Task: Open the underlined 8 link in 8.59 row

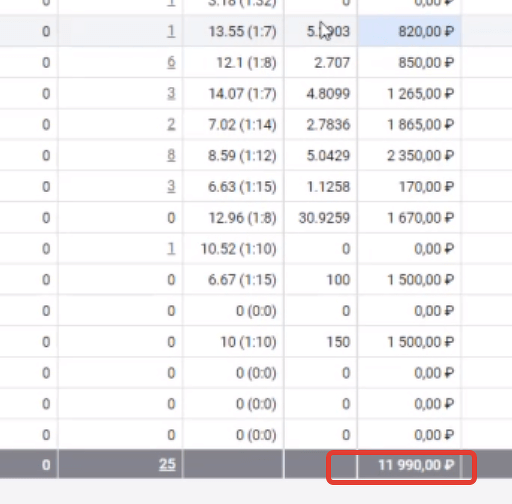Action: click(171, 155)
